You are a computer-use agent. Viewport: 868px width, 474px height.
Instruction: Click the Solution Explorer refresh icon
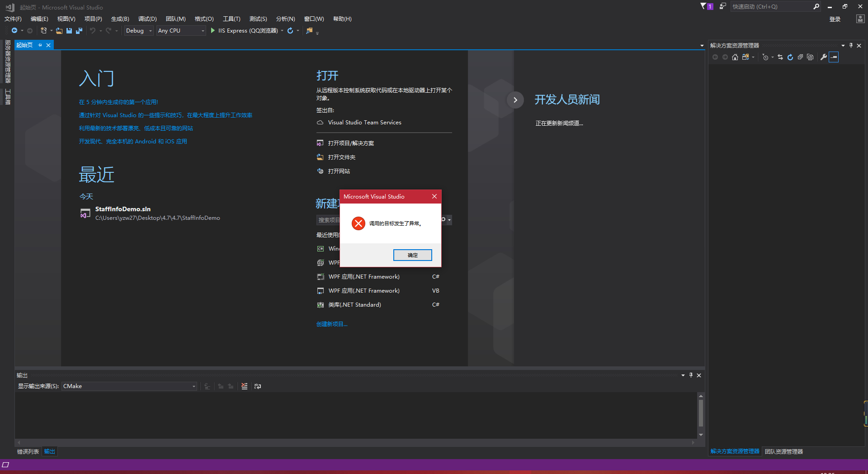pyautogui.click(x=790, y=57)
